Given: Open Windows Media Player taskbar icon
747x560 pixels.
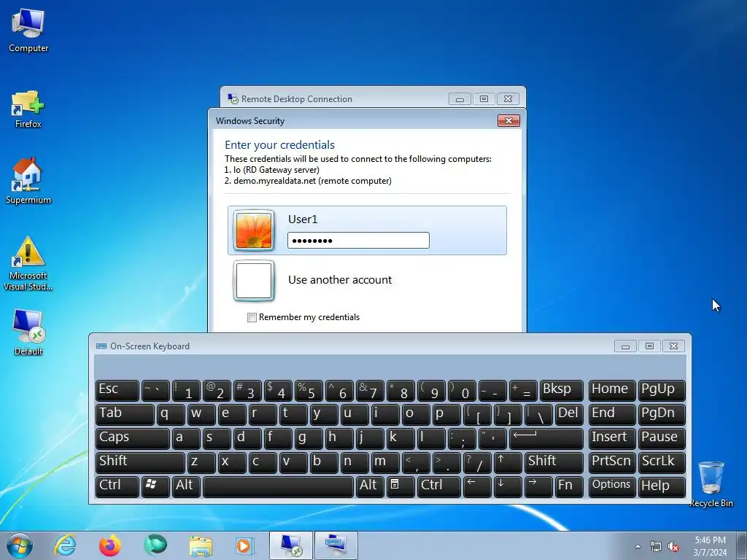Looking at the screenshot, I should [x=246, y=545].
